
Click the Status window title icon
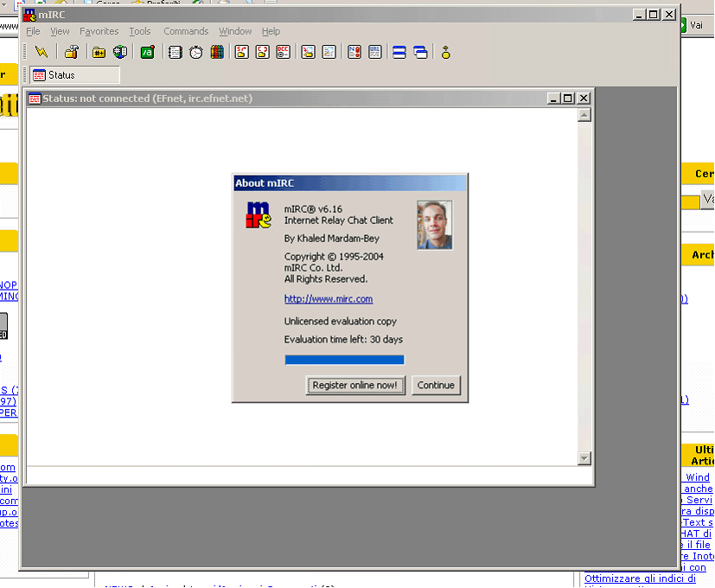[35, 98]
